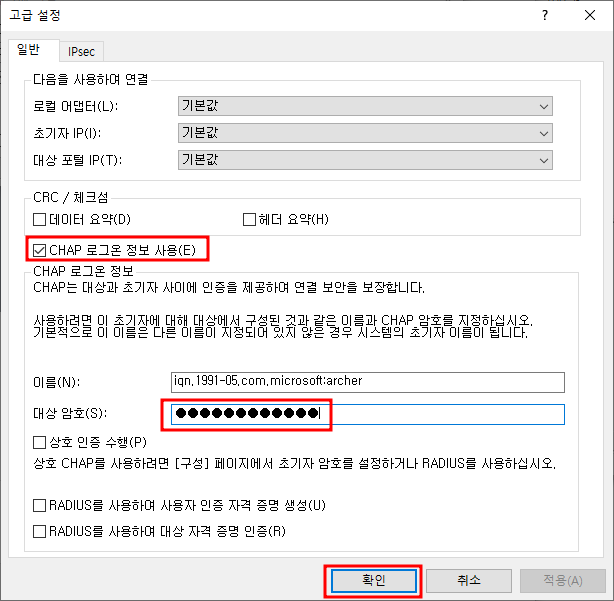Switch to the IPsec tab

coord(81,52)
